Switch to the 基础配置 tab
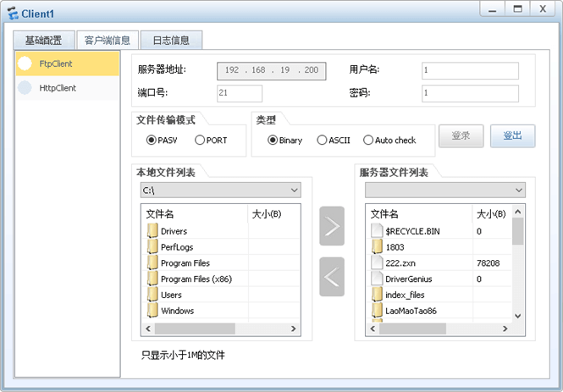This screenshot has width=563, height=392. point(44,40)
